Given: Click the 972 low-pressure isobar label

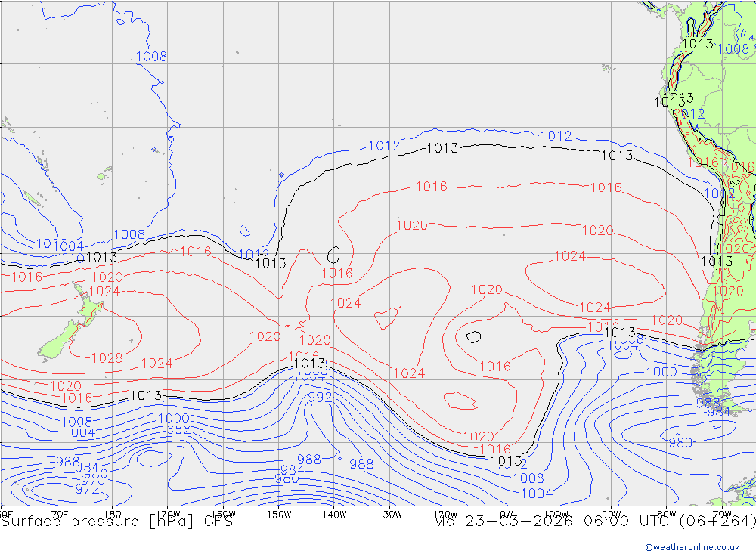Looking at the screenshot, I should pyautogui.click(x=88, y=490).
